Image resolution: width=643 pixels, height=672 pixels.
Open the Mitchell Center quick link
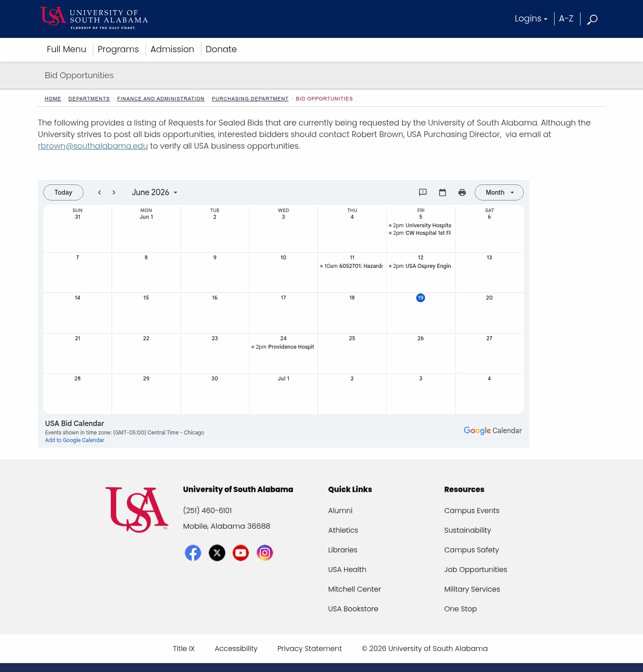pyautogui.click(x=355, y=589)
